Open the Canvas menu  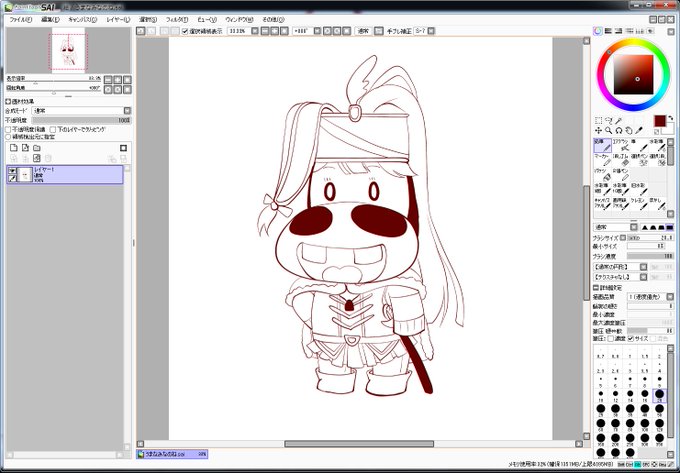coord(83,20)
